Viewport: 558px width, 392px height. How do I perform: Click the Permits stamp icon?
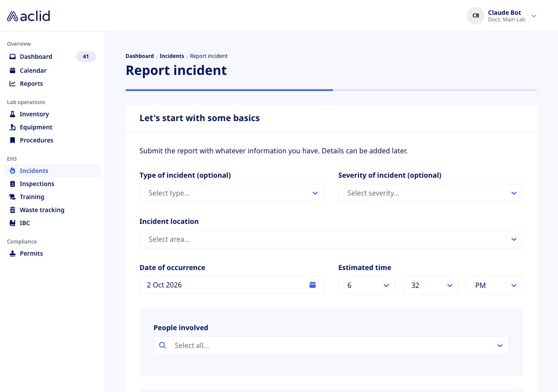point(13,253)
